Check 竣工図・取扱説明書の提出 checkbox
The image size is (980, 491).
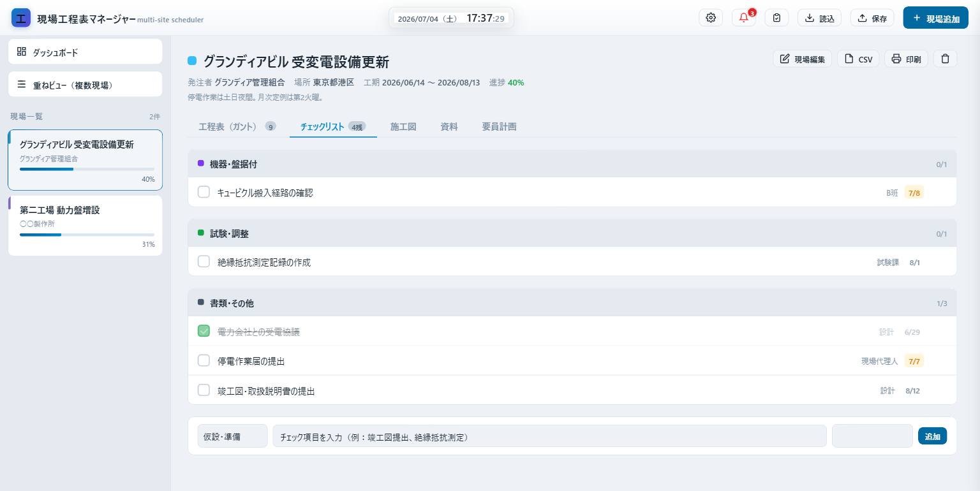tap(204, 390)
